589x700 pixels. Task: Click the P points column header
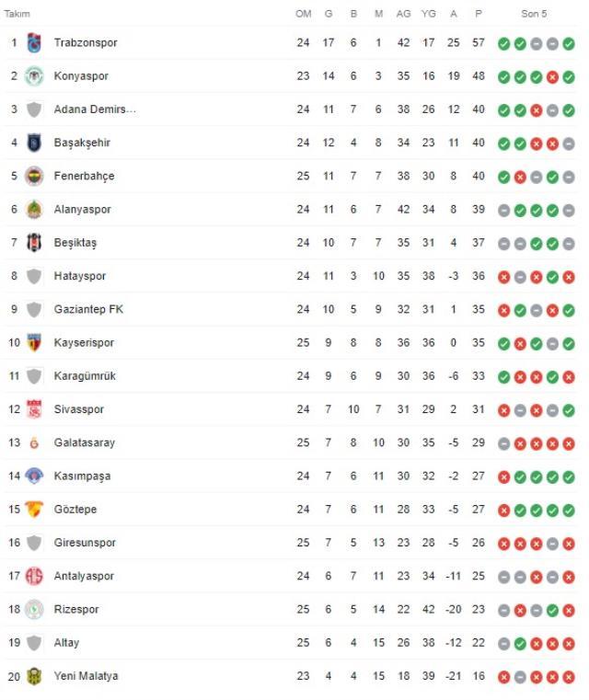478,14
